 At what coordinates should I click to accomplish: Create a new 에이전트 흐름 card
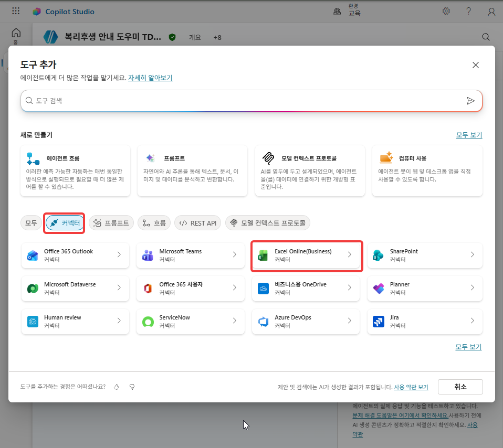76,170
